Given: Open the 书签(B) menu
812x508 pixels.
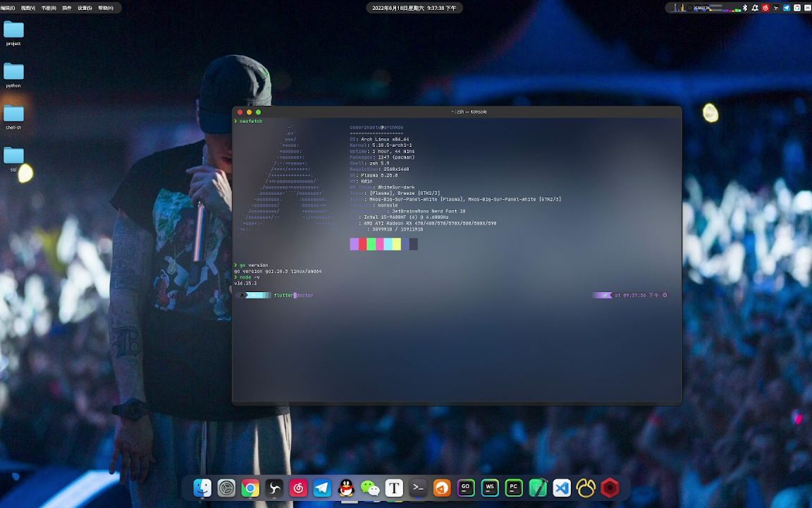Looking at the screenshot, I should point(49,8).
